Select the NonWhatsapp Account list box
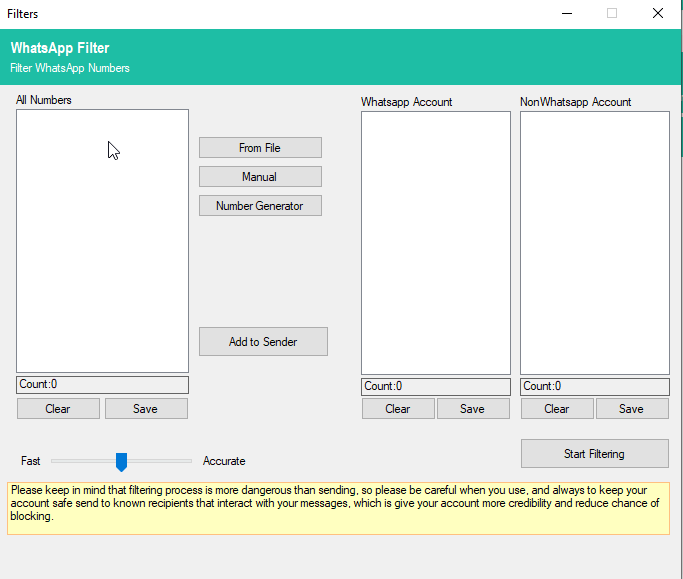The width and height of the screenshot is (683, 579). 594,242
